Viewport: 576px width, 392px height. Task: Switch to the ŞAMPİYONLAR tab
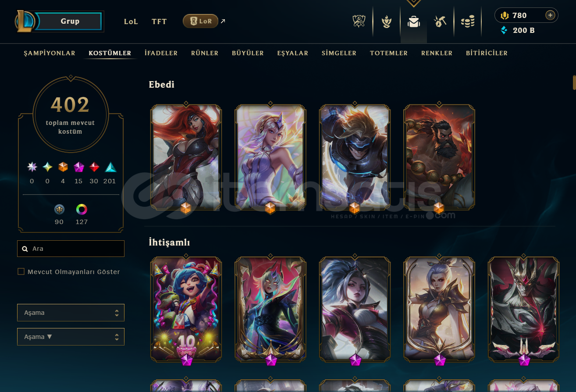coord(50,53)
